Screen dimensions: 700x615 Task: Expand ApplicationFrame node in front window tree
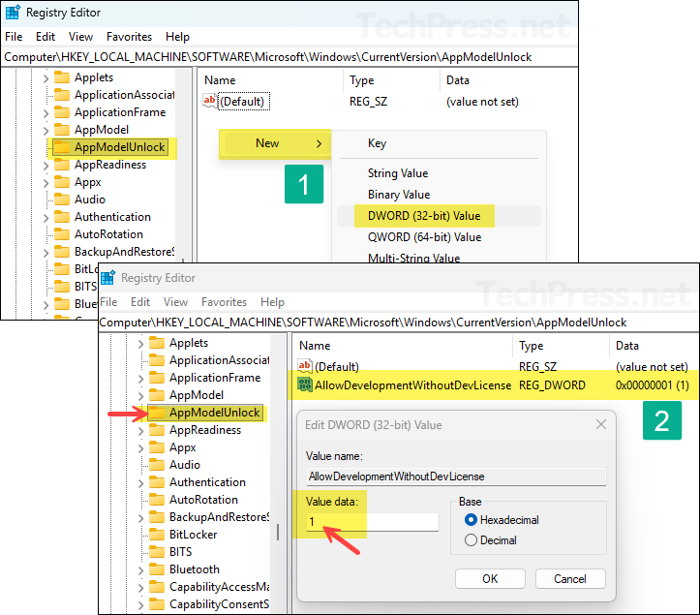(x=140, y=379)
